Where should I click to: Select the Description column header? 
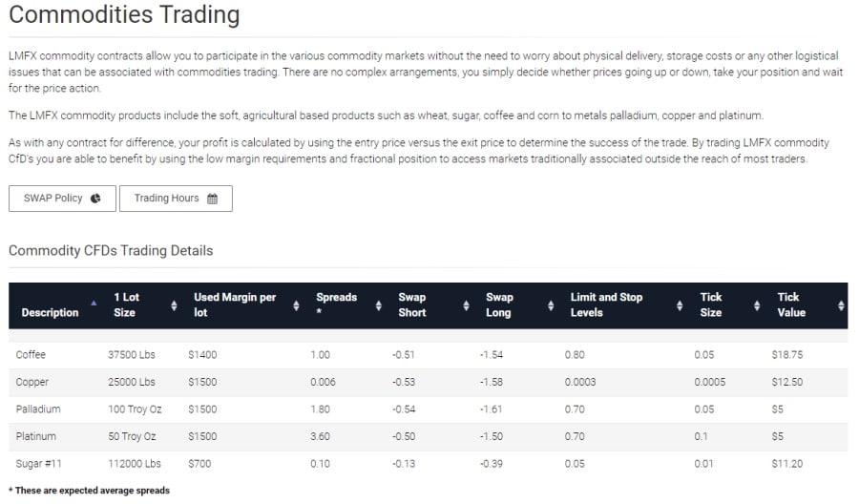50,312
